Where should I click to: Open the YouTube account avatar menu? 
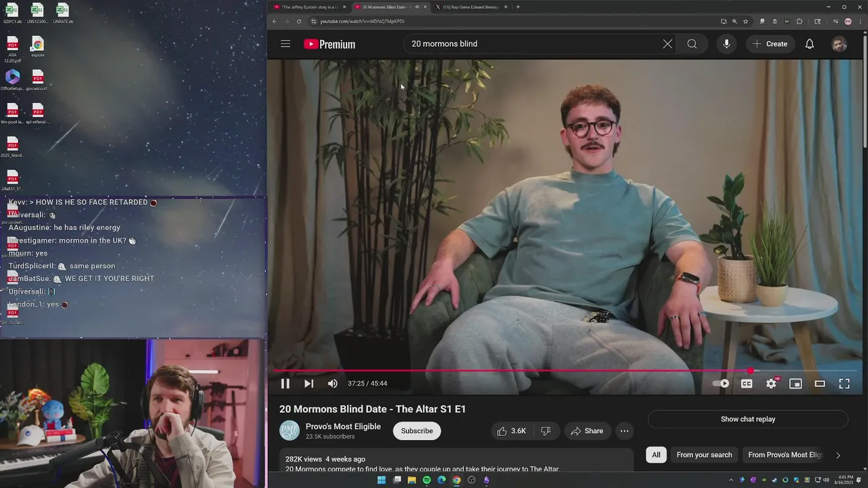click(x=840, y=44)
